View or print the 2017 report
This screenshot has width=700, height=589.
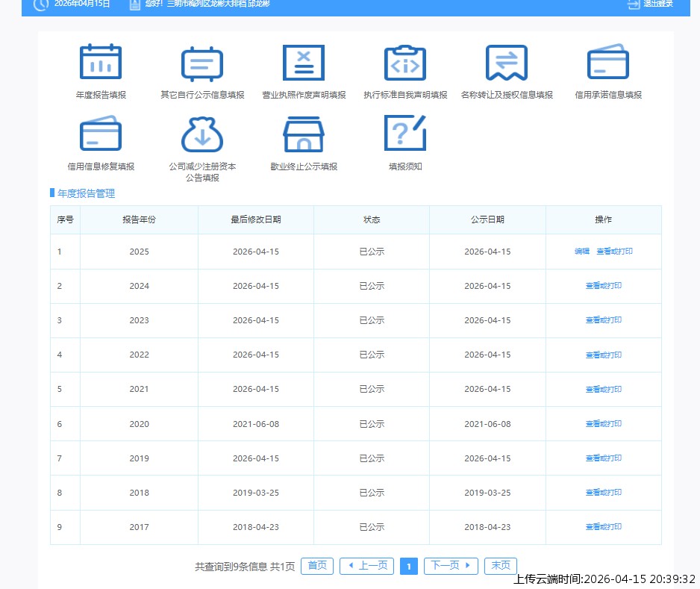point(603,527)
